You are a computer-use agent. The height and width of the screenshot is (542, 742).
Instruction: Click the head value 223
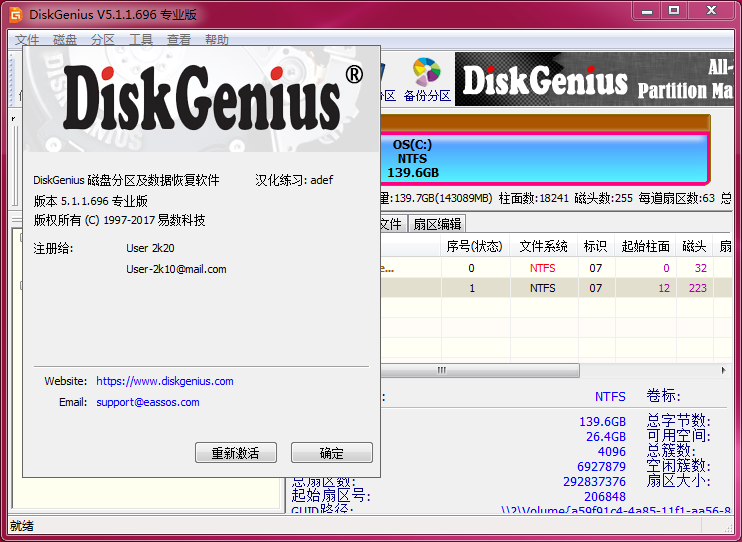coord(698,288)
